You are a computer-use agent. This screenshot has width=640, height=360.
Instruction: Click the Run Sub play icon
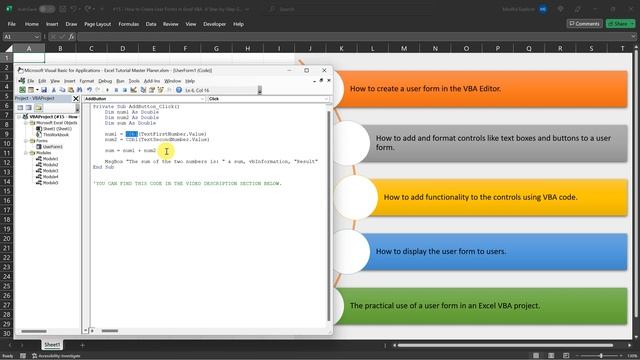pos(107,90)
